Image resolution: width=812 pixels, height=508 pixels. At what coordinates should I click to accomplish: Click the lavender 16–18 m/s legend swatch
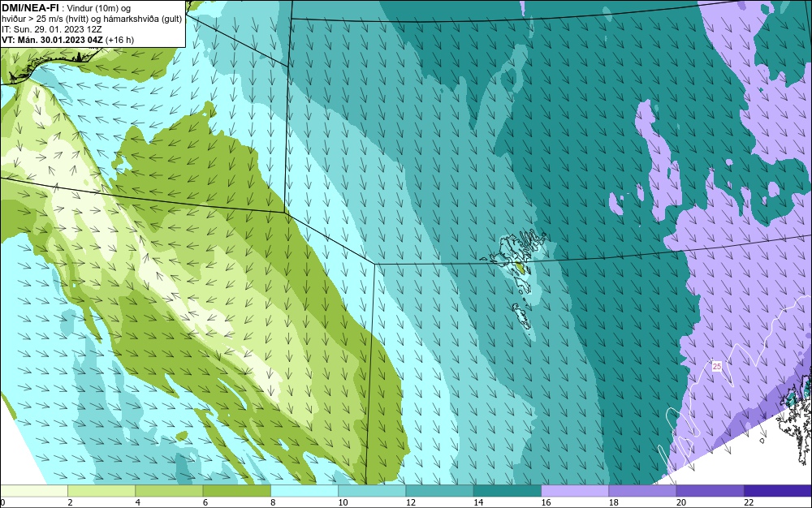coord(575,491)
